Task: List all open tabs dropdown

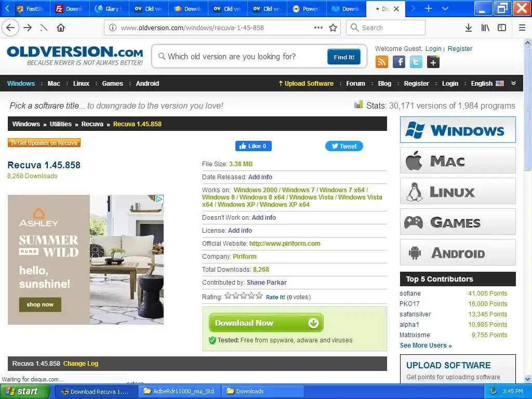Action: coord(445,8)
